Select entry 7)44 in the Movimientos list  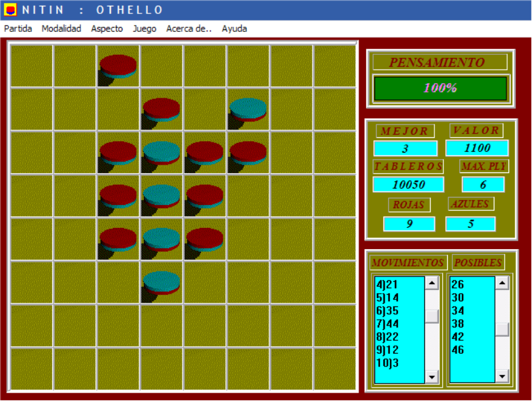click(388, 324)
